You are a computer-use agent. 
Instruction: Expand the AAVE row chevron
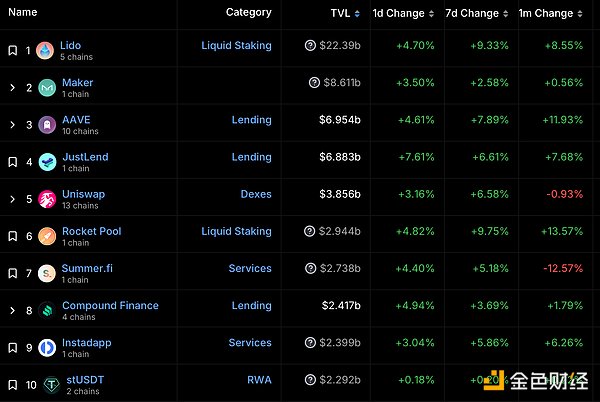[12, 125]
